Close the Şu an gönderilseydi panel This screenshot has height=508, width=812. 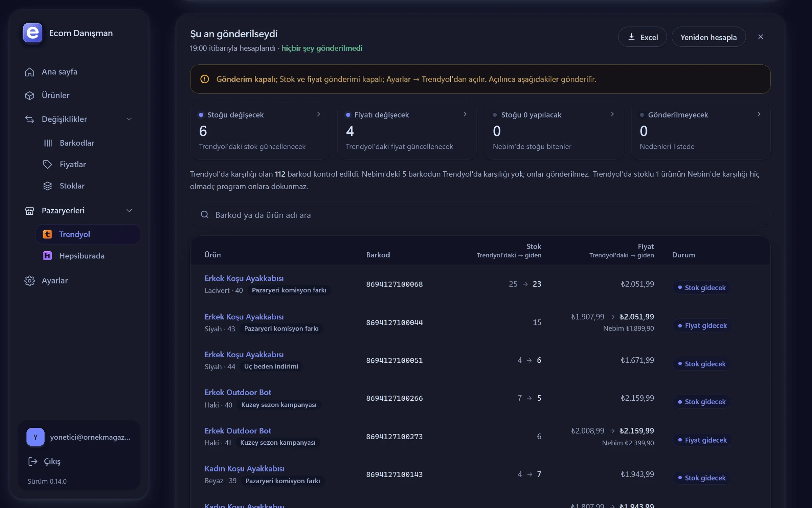(761, 37)
